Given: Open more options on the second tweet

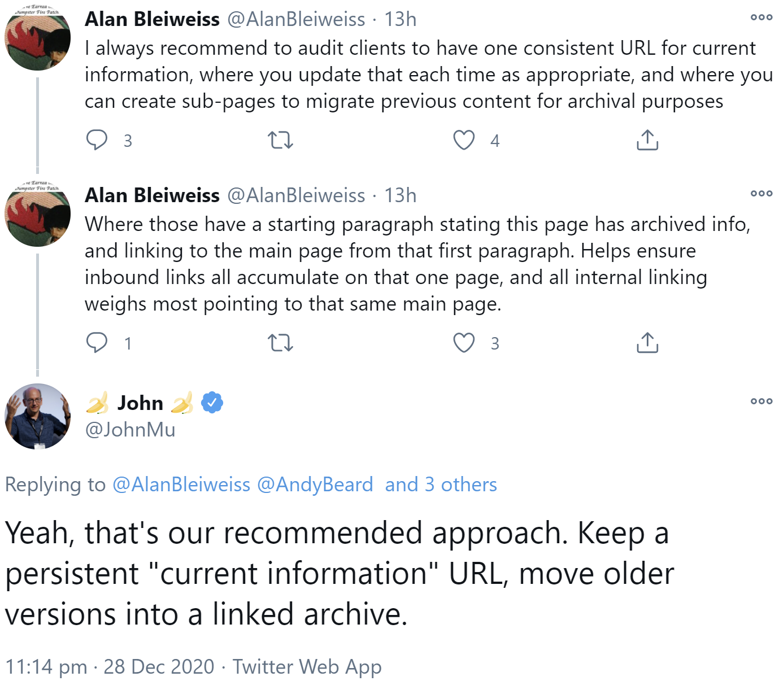Looking at the screenshot, I should (761, 194).
